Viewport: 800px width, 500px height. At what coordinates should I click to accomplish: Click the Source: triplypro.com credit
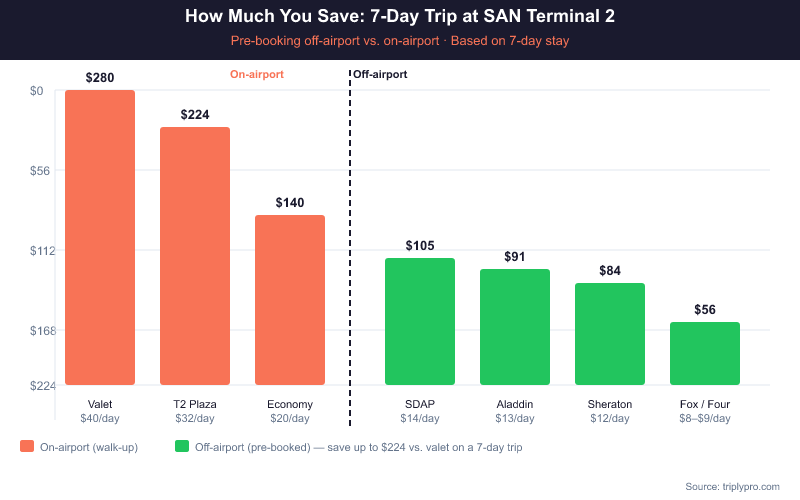pyautogui.click(x=732, y=486)
